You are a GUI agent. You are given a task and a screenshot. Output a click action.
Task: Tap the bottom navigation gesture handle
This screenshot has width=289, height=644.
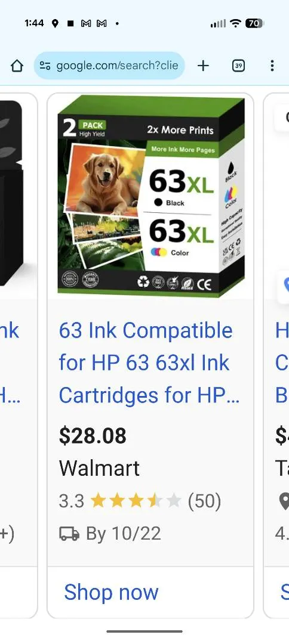(x=144, y=631)
